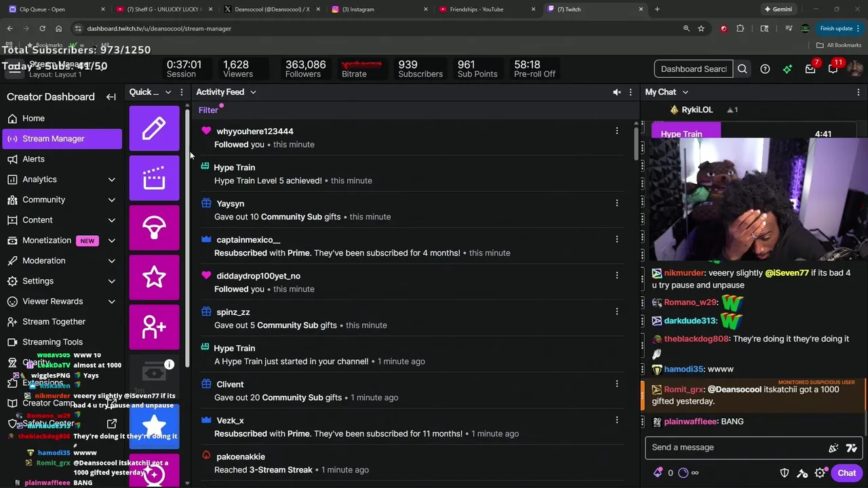Open the 7TV emote picker icon
This screenshot has height=488, width=868.
pyautogui.click(x=852, y=448)
